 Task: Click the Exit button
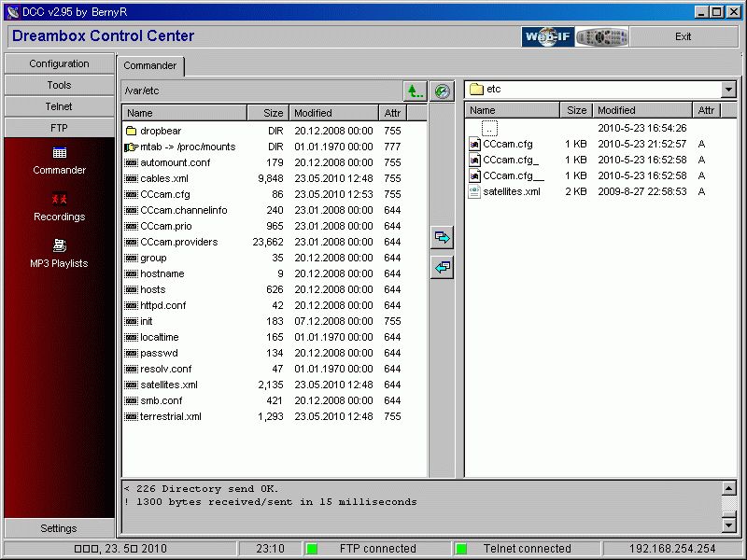click(x=683, y=35)
